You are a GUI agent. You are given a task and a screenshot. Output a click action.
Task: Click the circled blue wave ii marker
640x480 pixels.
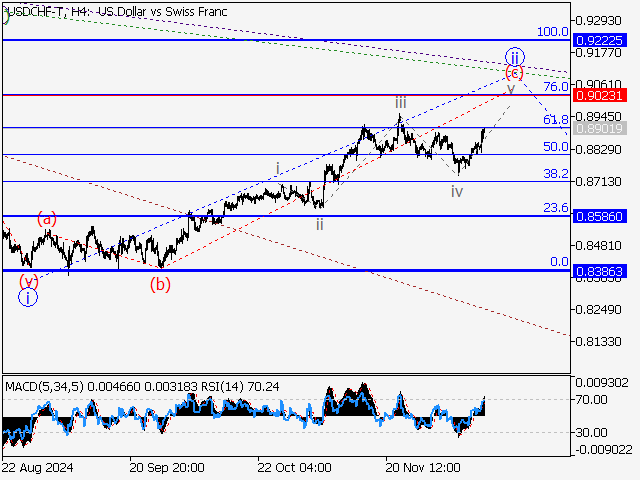coord(514,56)
